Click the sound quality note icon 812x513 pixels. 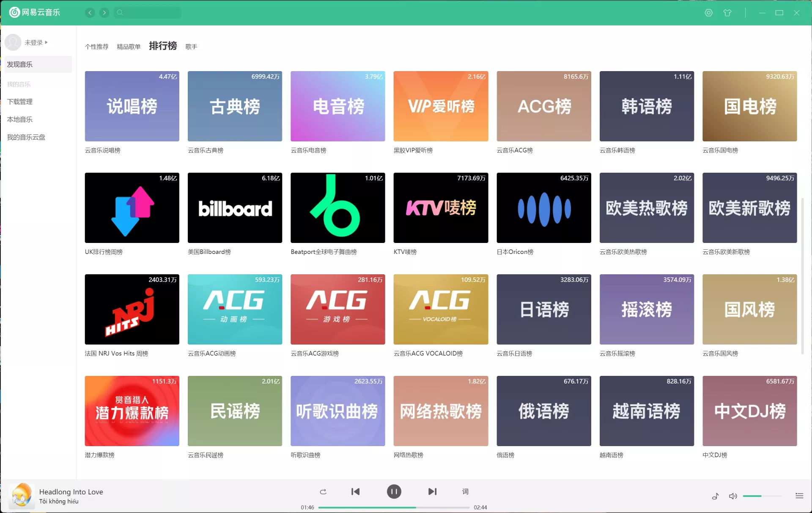coord(715,496)
